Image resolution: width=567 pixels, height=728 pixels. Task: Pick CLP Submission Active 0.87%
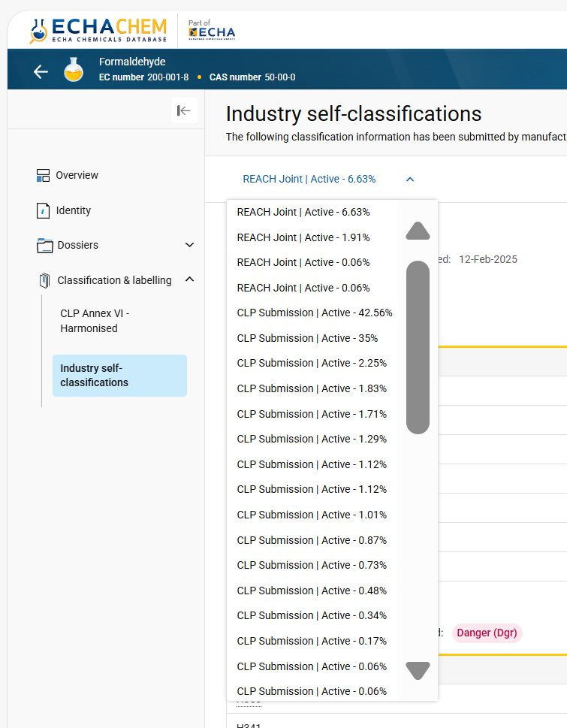click(x=311, y=540)
